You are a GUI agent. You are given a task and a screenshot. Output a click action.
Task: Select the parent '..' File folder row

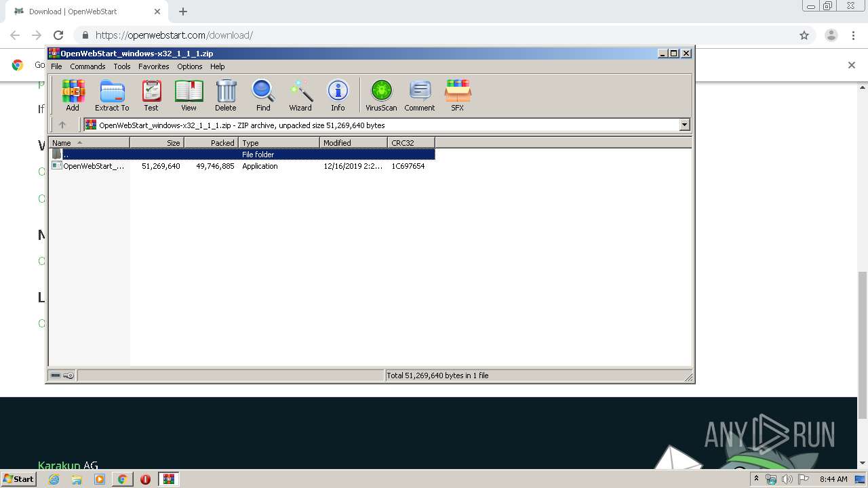coord(242,155)
